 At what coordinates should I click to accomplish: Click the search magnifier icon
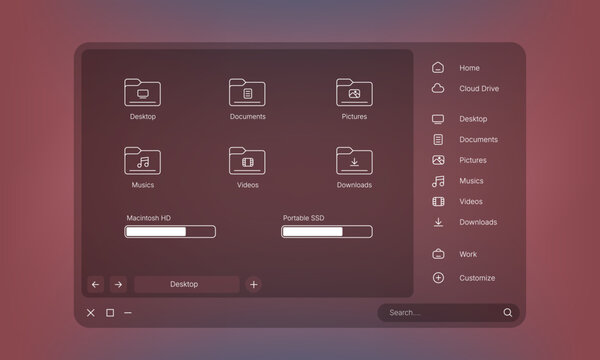click(508, 313)
